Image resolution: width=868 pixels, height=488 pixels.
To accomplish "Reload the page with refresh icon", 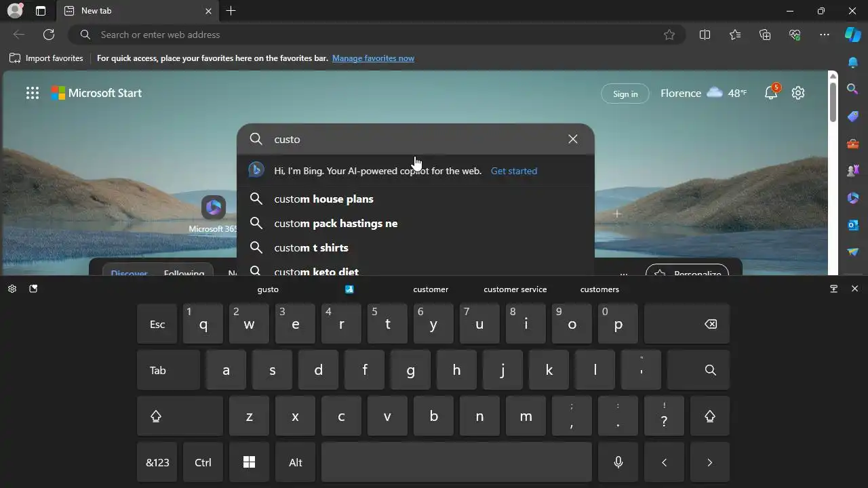I will (x=49, y=35).
